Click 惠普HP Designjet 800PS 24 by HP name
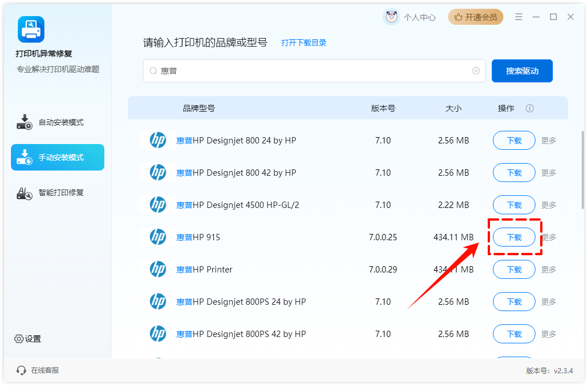 point(241,302)
